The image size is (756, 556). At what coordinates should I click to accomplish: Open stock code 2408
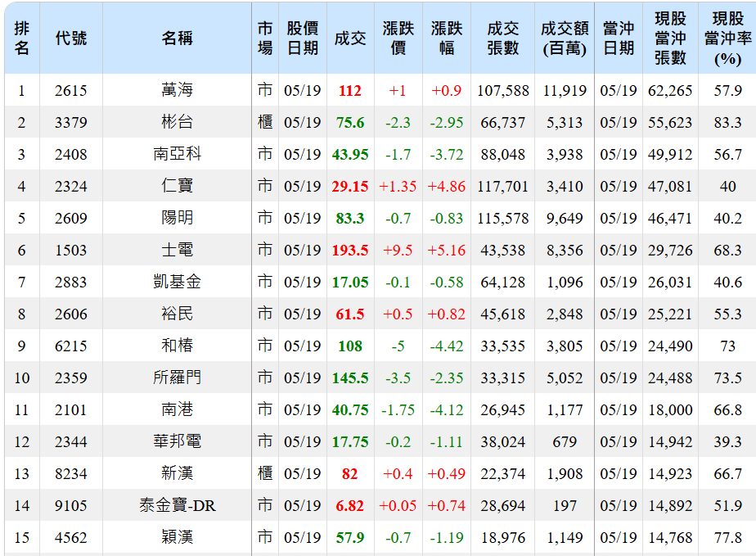click(71, 154)
